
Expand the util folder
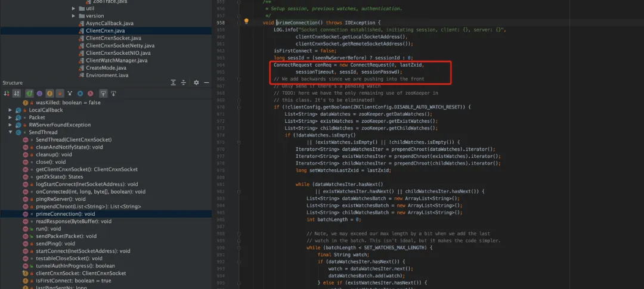[74, 8]
